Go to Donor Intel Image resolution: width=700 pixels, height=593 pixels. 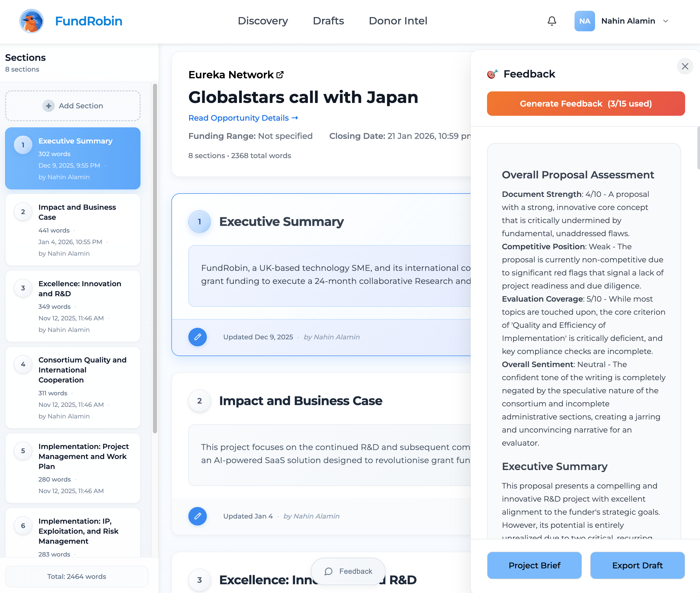click(398, 21)
